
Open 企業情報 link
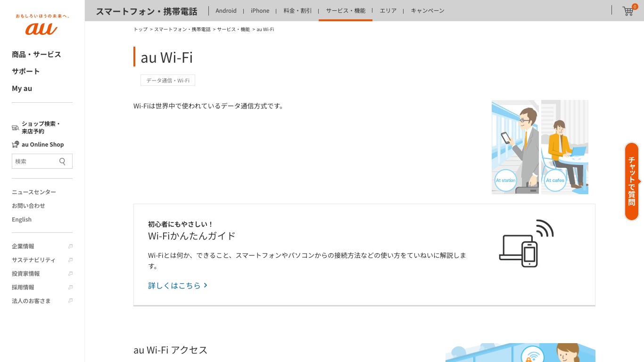pyautogui.click(x=23, y=247)
